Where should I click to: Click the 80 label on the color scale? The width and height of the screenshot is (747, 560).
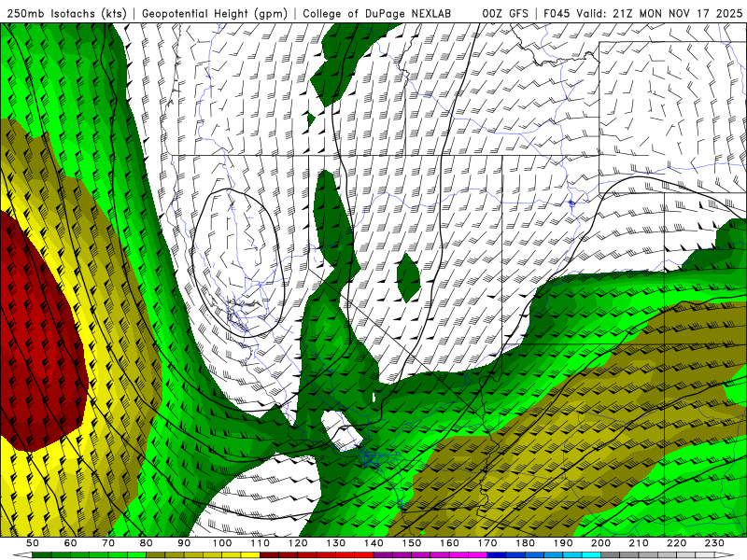click(x=147, y=543)
